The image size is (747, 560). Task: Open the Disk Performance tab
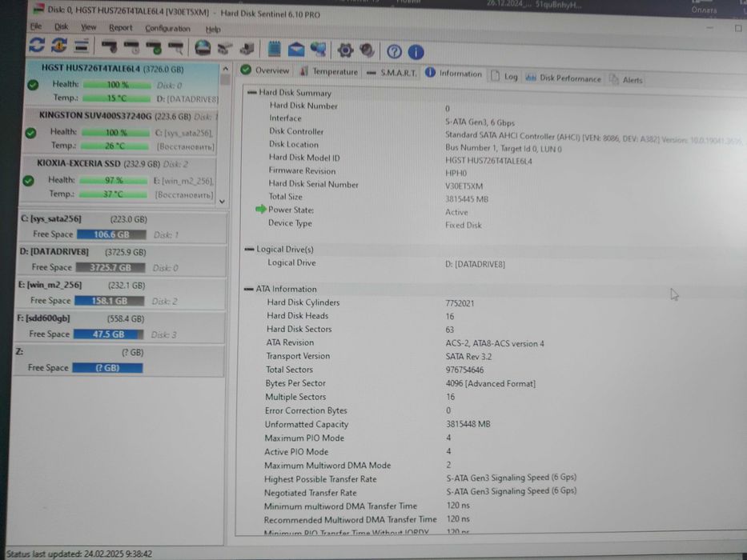(x=563, y=78)
